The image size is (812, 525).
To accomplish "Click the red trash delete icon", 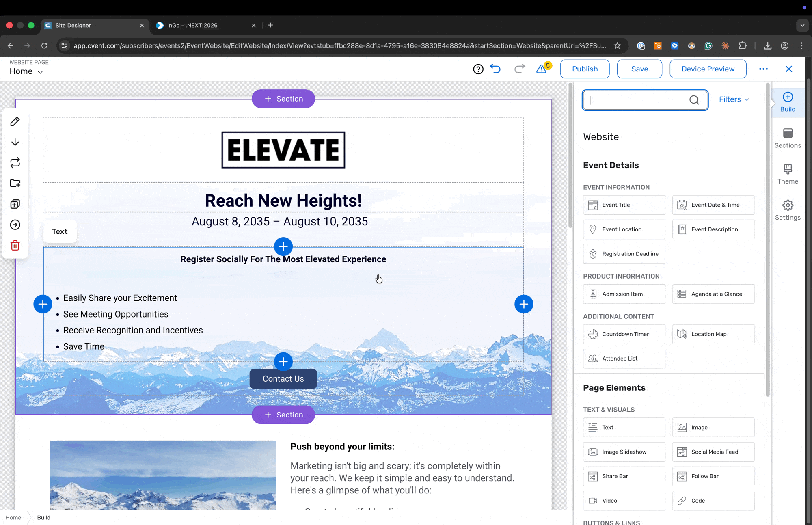I will (x=15, y=245).
